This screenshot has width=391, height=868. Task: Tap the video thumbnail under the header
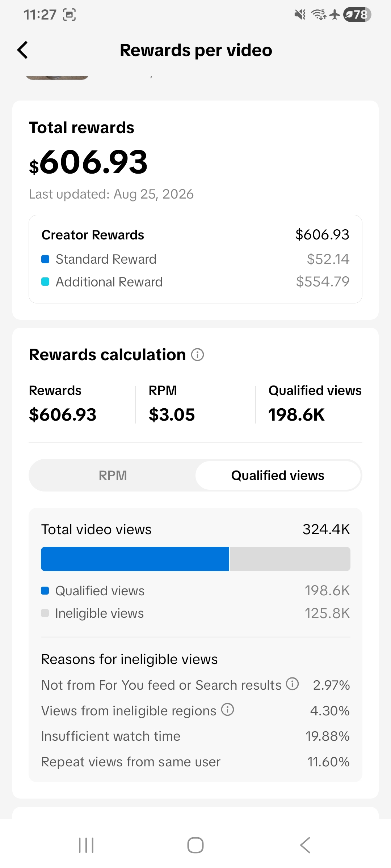(57, 77)
